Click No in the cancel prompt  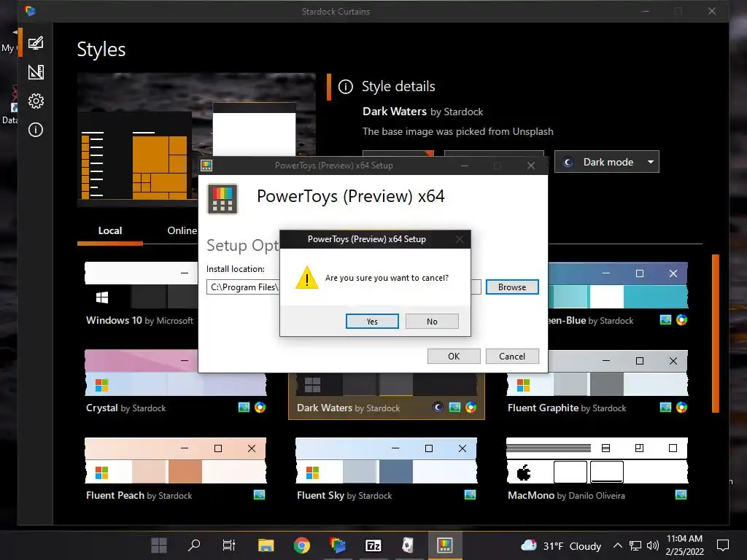coord(432,322)
